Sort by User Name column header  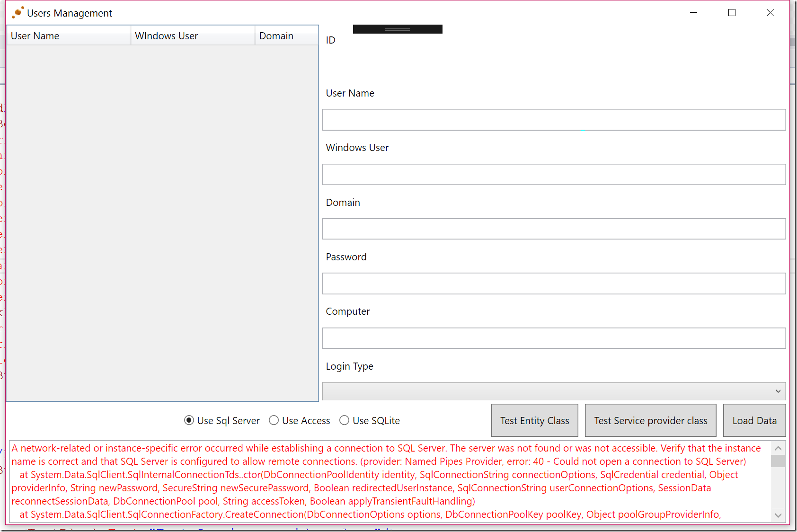coord(68,36)
